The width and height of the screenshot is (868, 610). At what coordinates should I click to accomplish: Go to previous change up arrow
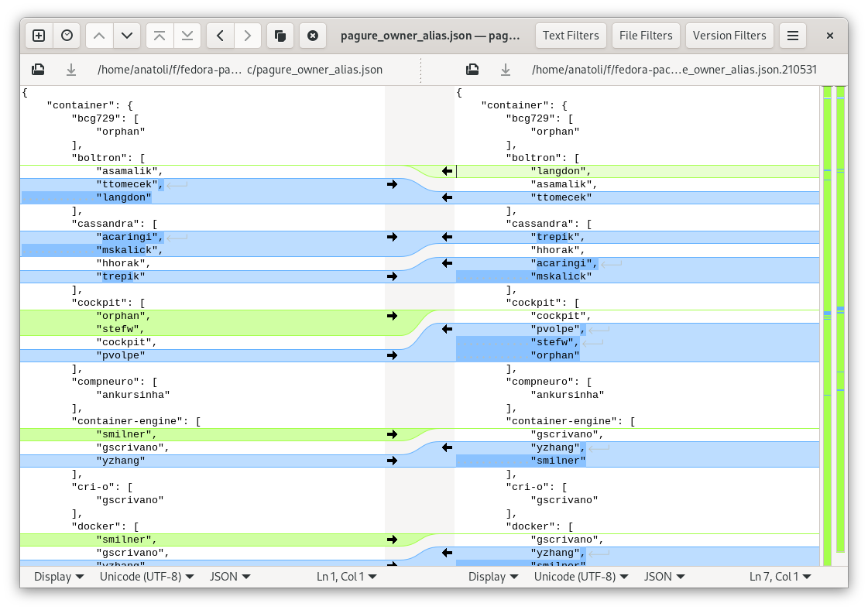pos(99,36)
